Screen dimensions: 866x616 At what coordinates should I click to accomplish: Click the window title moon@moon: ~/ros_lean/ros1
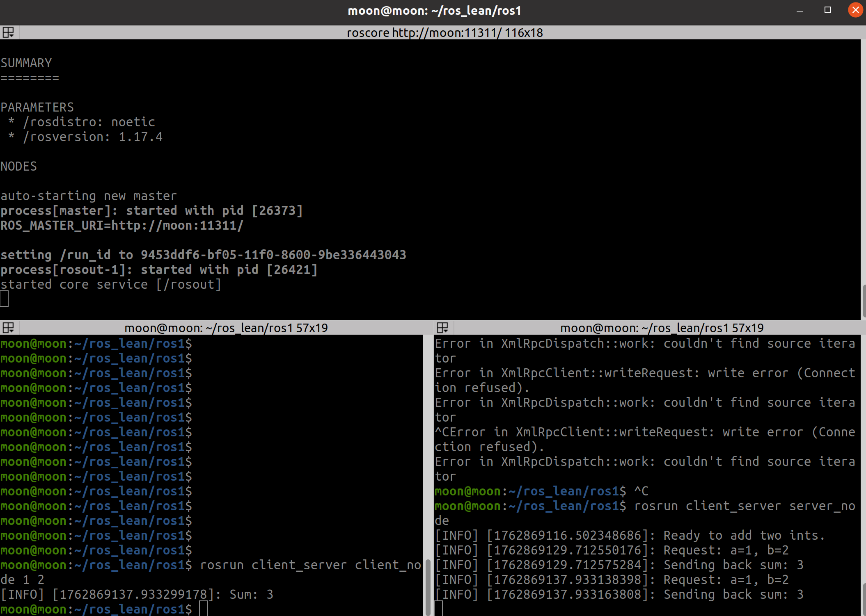434,11
